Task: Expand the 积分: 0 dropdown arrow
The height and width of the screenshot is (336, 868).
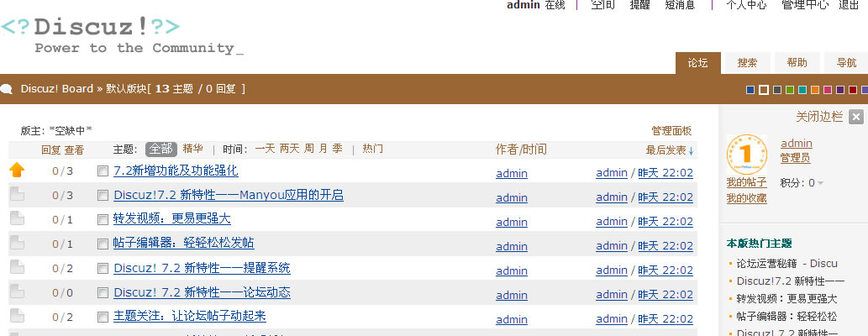Action: (x=820, y=183)
